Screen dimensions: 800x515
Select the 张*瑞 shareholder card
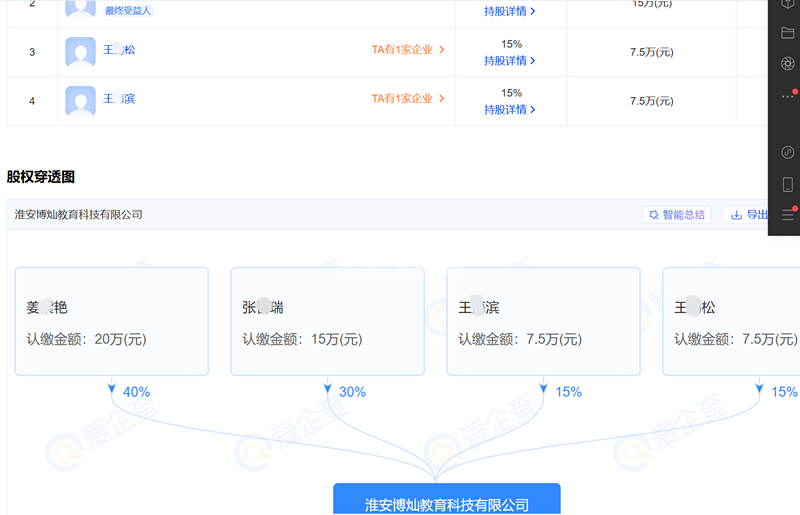[328, 322]
